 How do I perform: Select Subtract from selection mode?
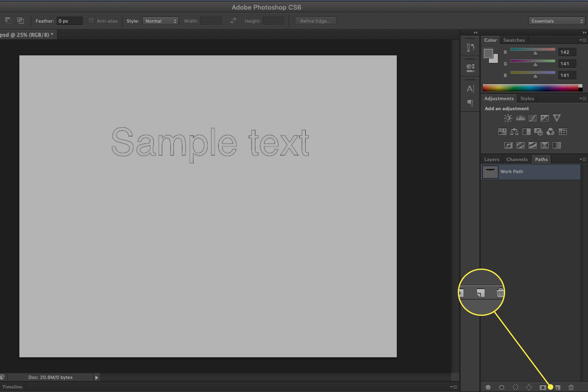pos(8,20)
